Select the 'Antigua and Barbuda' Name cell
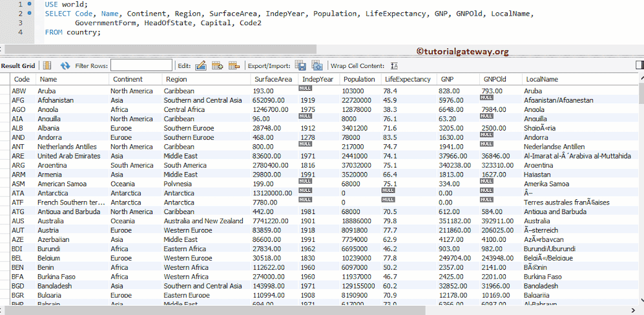Viewport: 644px width, 315px height. click(x=72, y=212)
